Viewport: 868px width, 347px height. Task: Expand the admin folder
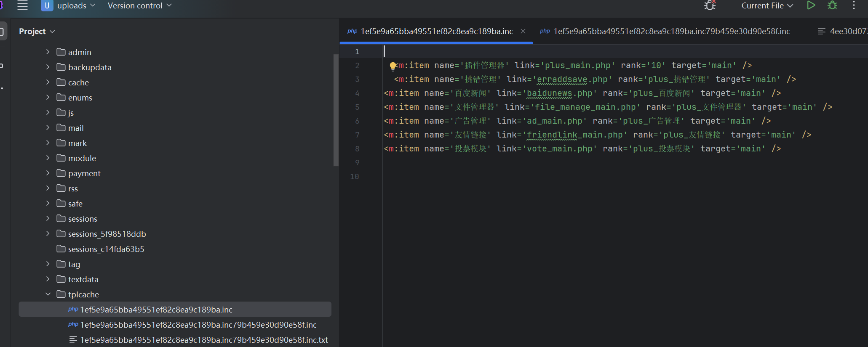[x=48, y=52]
